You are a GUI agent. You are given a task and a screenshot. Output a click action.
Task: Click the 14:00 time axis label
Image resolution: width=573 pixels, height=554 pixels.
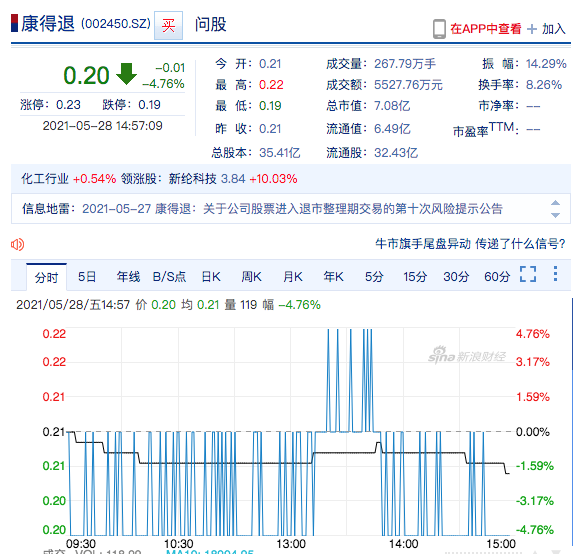tap(403, 544)
